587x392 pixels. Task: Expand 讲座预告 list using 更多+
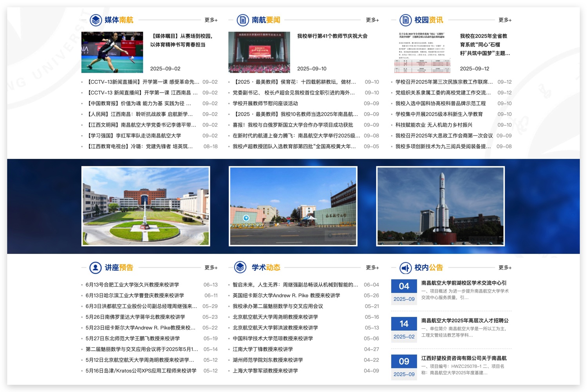click(x=211, y=268)
